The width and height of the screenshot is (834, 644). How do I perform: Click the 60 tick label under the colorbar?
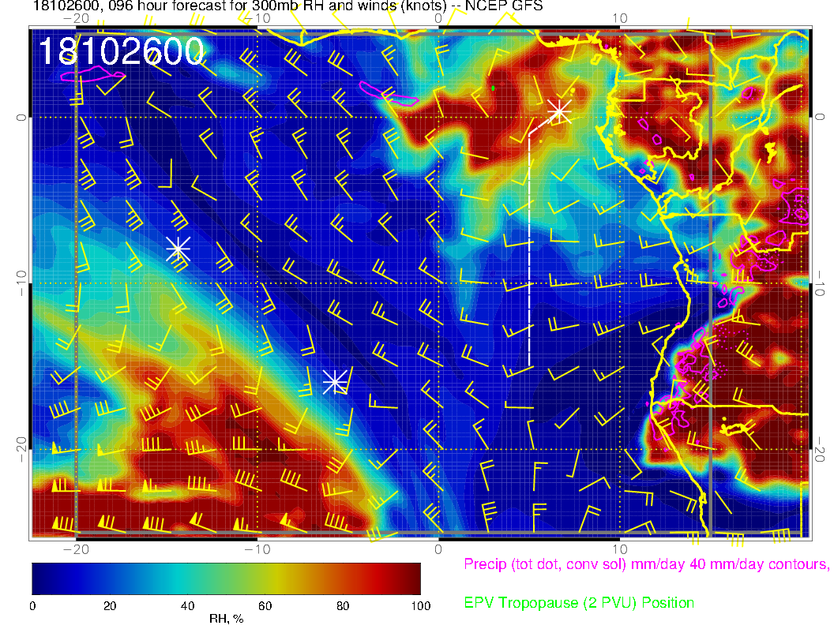point(265,605)
